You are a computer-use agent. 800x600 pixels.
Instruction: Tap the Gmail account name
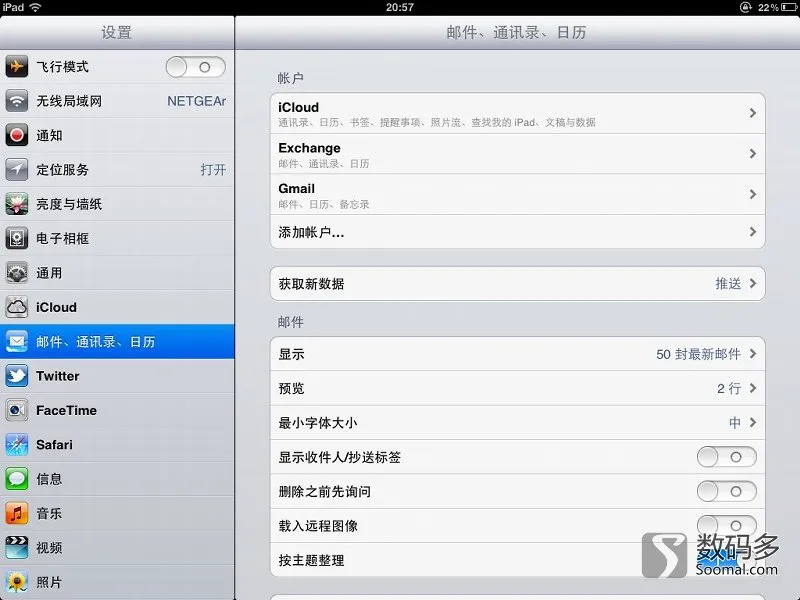click(x=296, y=189)
